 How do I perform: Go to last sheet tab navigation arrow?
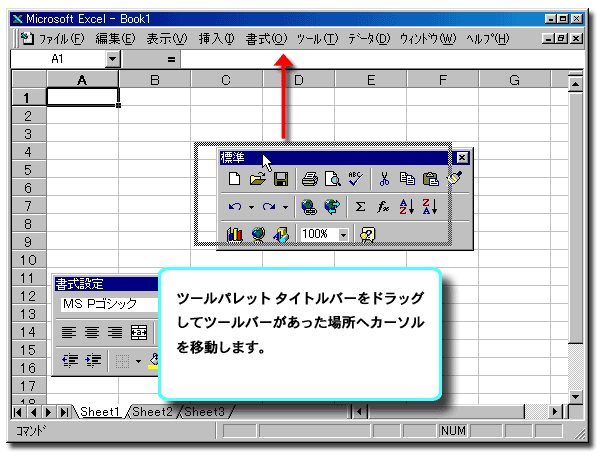(x=64, y=412)
